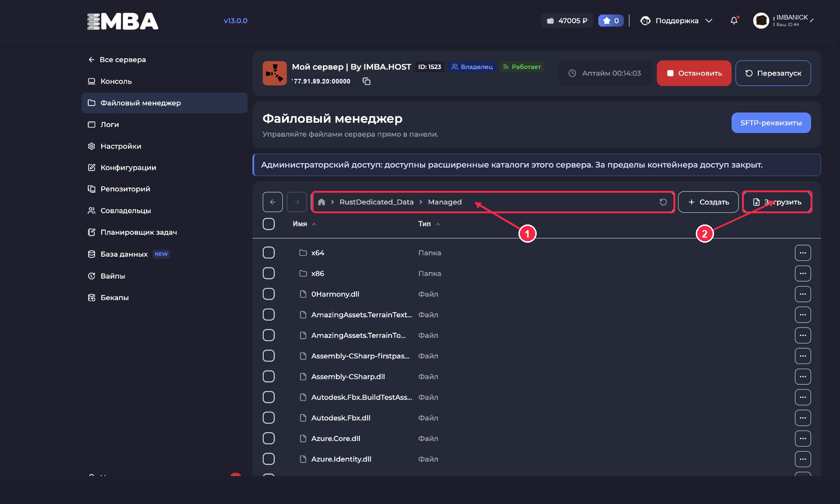840x504 pixels.
Task: Click the user avatar picture
Action: pyautogui.click(x=761, y=21)
